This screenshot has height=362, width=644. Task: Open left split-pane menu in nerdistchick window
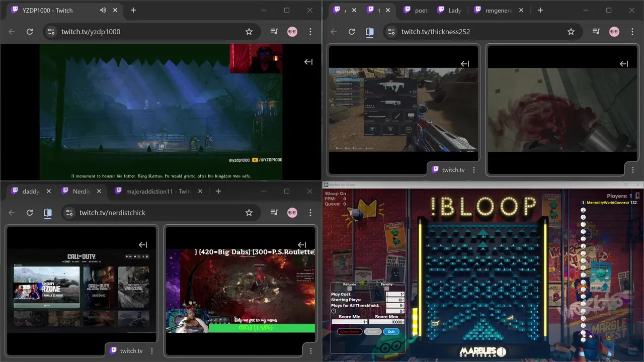pyautogui.click(x=152, y=351)
